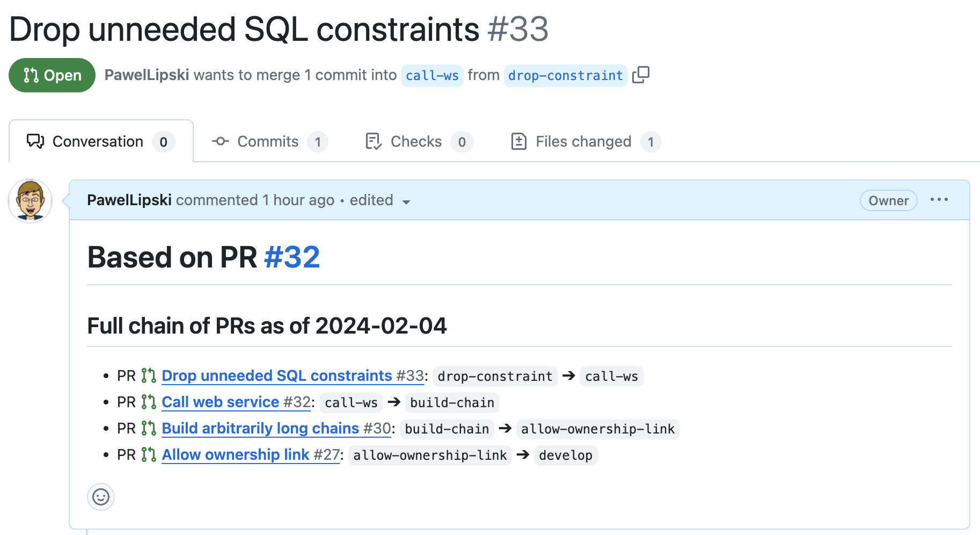The width and height of the screenshot is (980, 535).
Task: Click the '1 hour ago' timestamp
Action: pyautogui.click(x=298, y=200)
